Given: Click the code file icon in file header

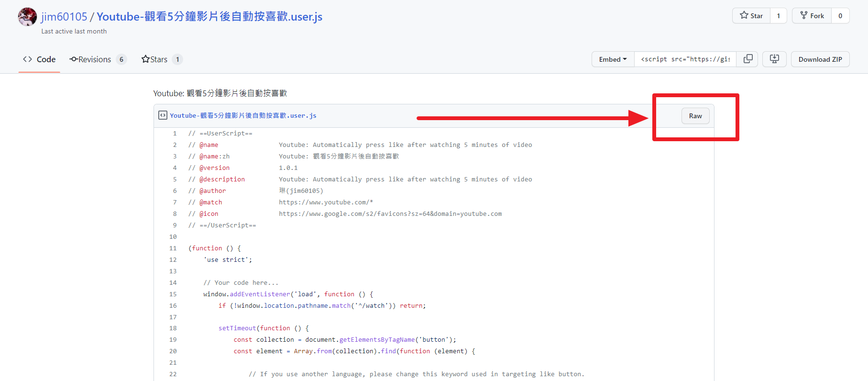Looking at the screenshot, I should tap(163, 115).
